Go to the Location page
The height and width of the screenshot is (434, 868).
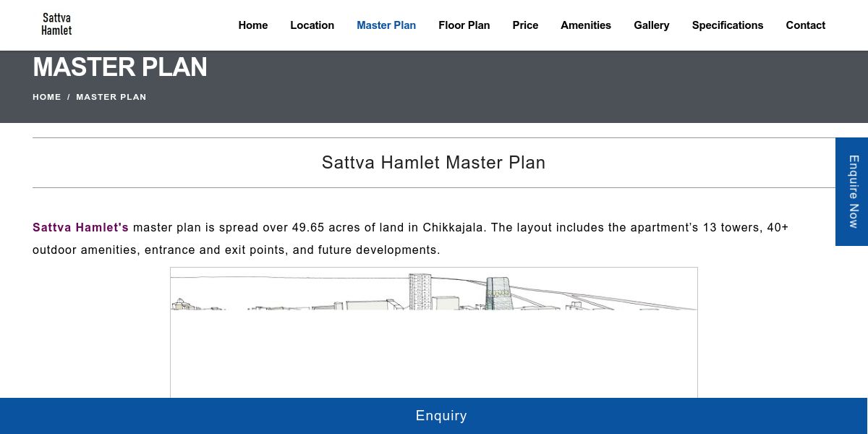coord(312,25)
